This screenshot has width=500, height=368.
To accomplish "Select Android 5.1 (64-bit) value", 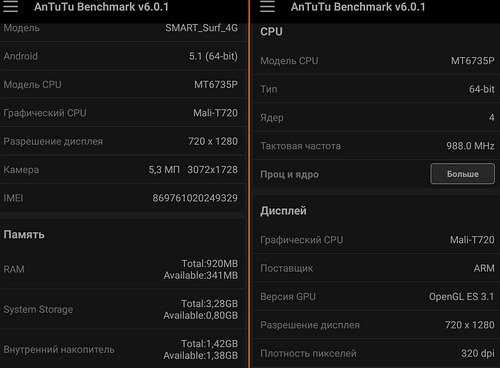I will 213,56.
